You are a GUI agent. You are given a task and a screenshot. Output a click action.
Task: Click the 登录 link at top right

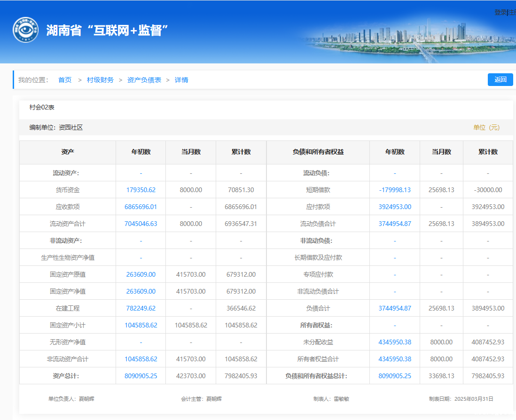(x=500, y=12)
